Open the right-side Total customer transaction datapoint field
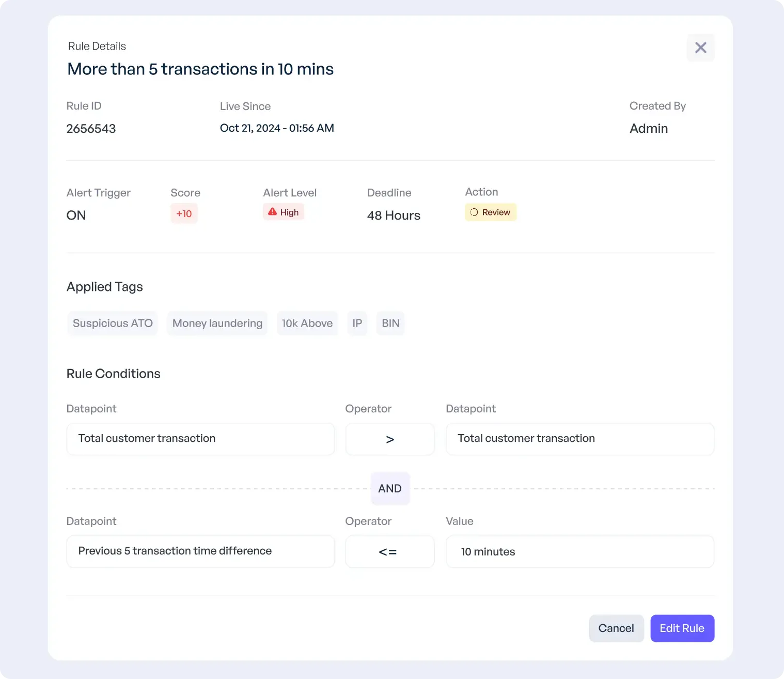The image size is (784, 679). (x=580, y=439)
